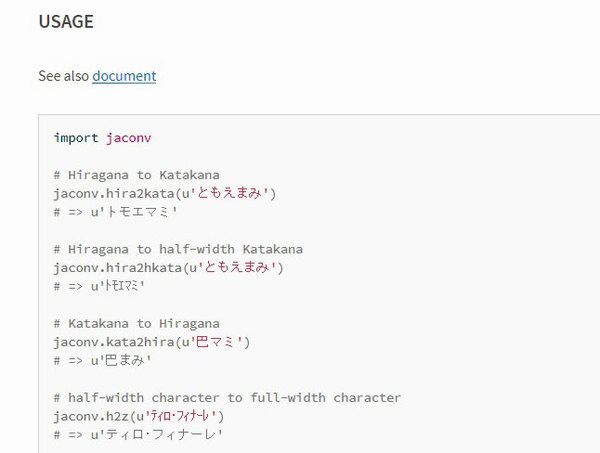Click the '# Hiragana to Katakana' comment

(137, 175)
